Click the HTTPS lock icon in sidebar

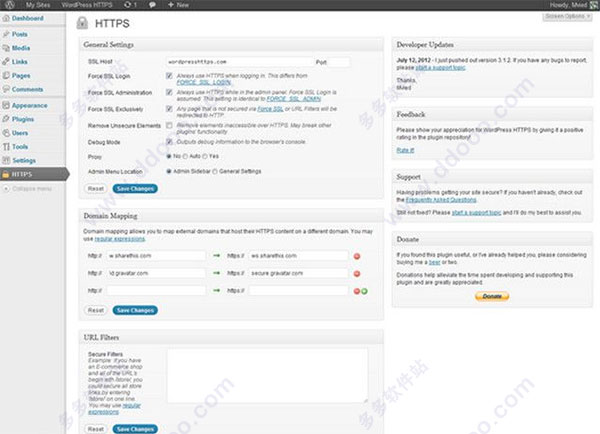[x=5, y=175]
